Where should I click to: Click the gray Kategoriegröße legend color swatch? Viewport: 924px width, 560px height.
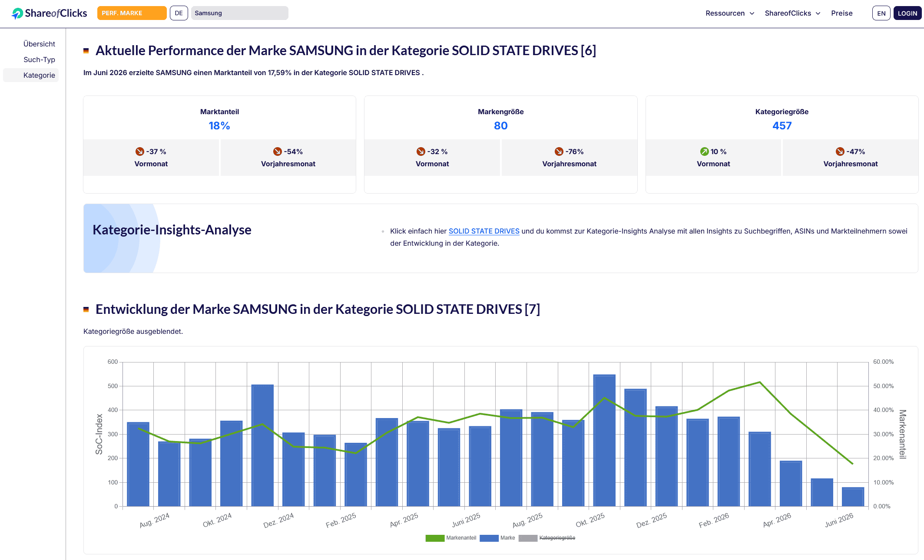(528, 538)
